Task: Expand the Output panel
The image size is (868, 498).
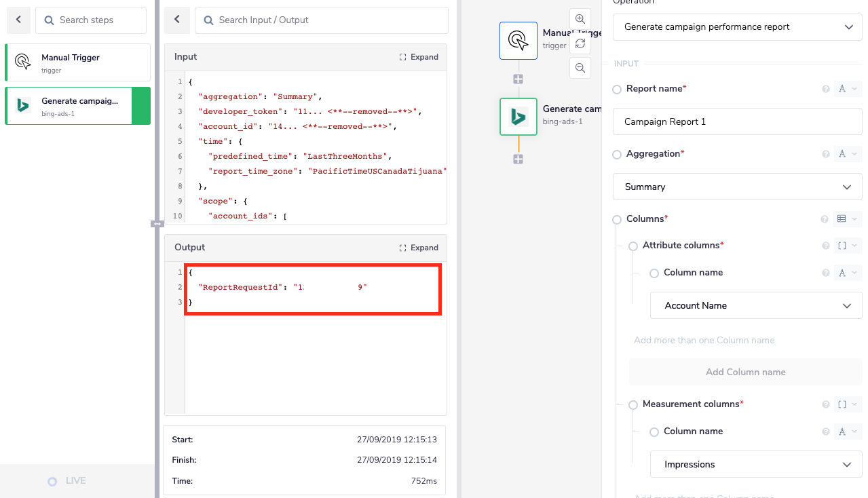Action: coord(419,248)
